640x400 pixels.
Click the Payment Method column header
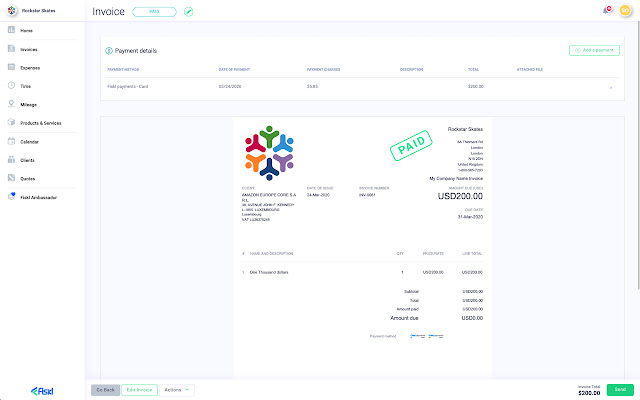[x=123, y=69]
